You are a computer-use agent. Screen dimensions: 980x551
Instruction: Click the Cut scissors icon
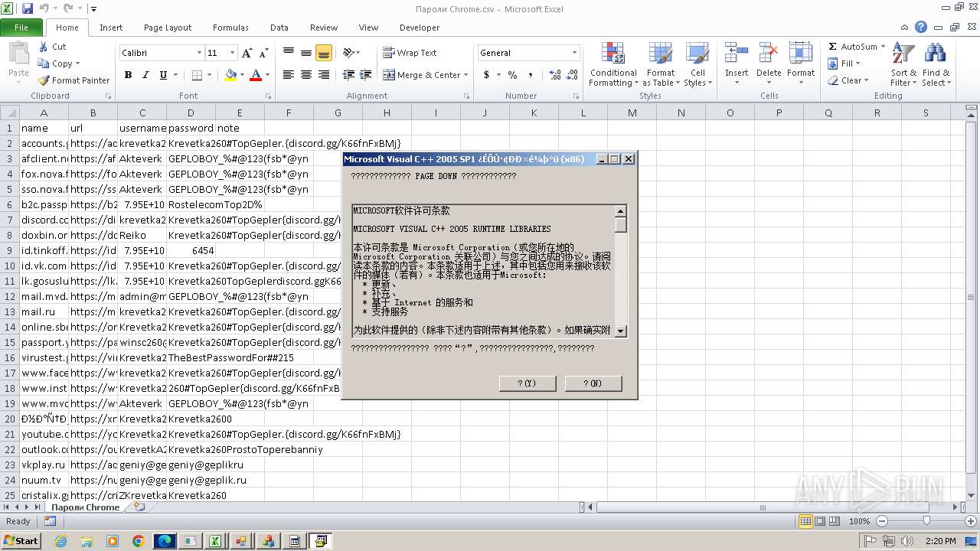pyautogui.click(x=43, y=47)
